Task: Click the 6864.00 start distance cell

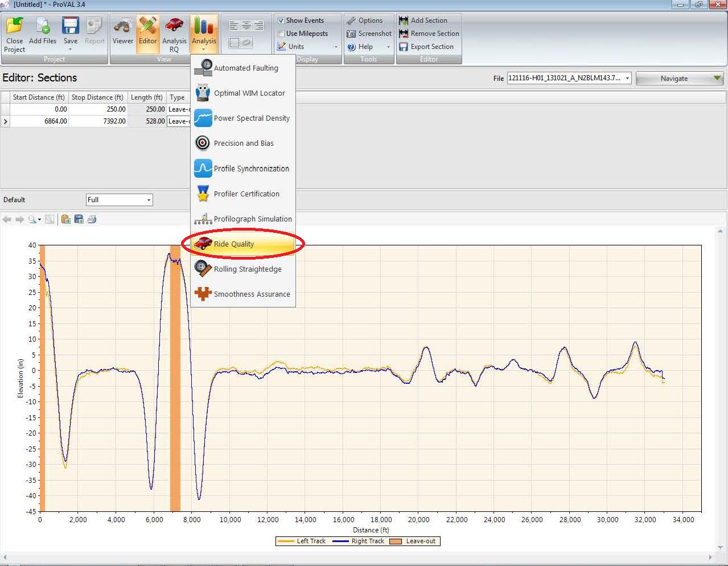Action: tap(39, 121)
